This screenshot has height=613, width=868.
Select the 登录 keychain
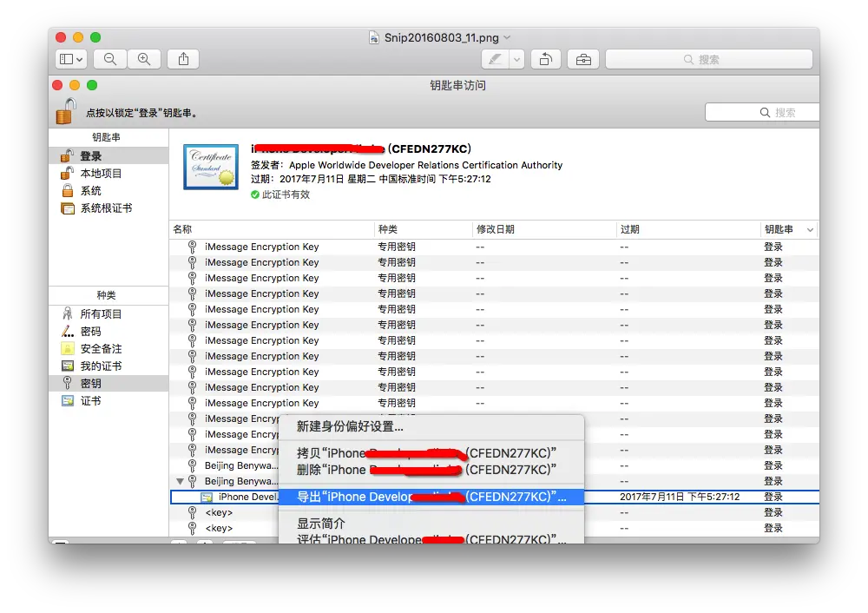(x=108, y=155)
